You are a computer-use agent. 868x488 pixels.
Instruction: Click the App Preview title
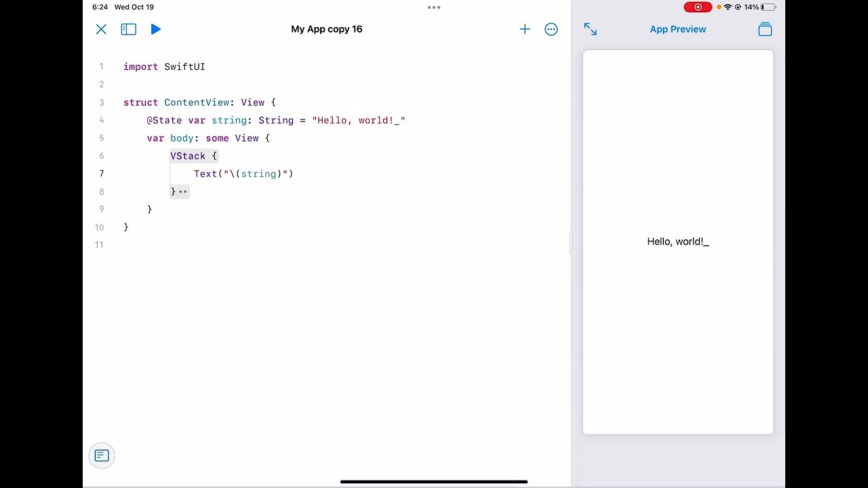[678, 29]
